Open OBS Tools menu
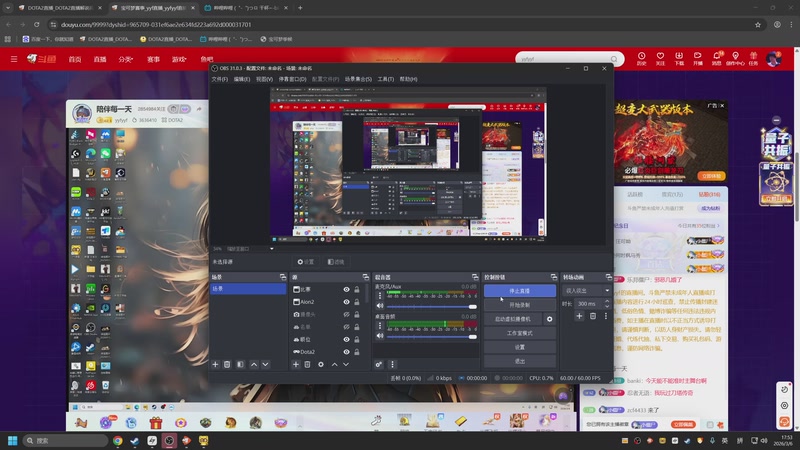 click(386, 79)
